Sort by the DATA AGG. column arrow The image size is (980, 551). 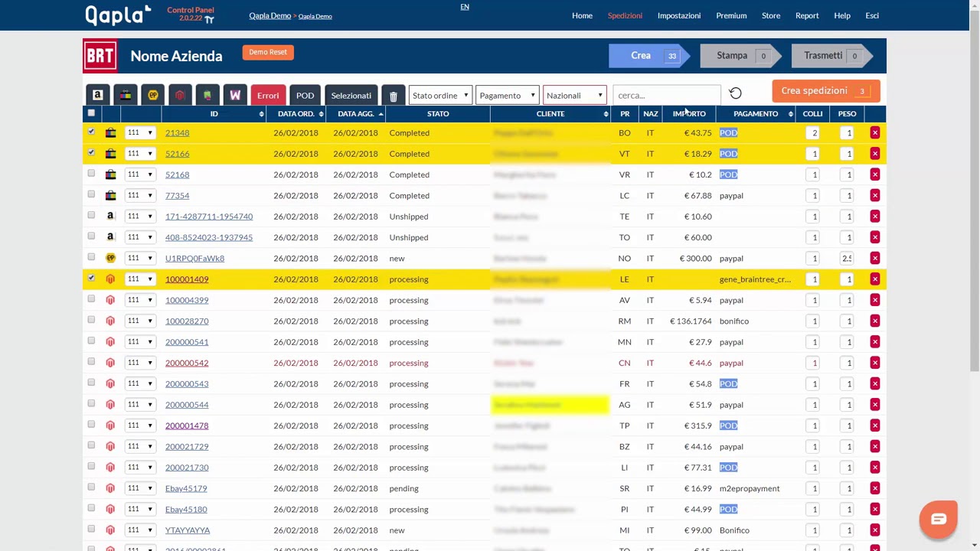(x=381, y=114)
